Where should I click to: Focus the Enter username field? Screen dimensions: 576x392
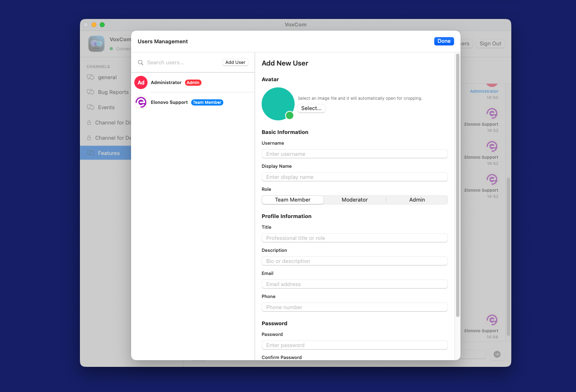(x=354, y=154)
